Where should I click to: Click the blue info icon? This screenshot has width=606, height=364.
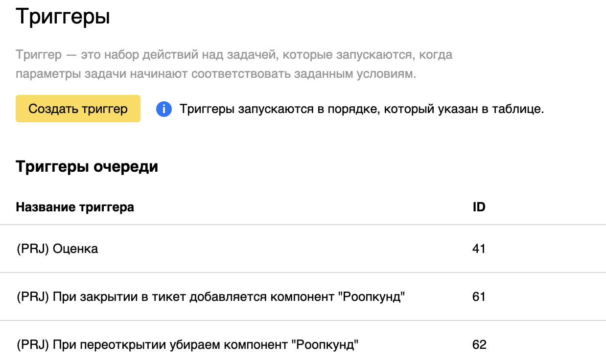tap(164, 109)
